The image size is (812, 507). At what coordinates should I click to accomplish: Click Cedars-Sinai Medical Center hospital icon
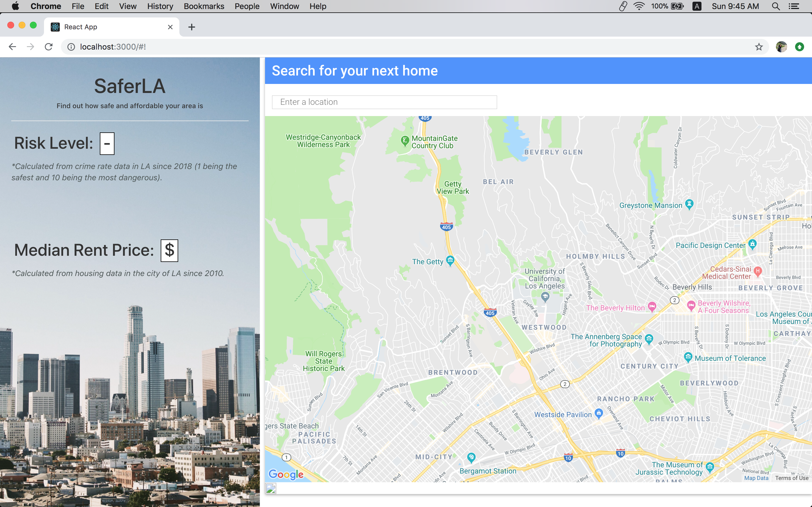tap(758, 271)
